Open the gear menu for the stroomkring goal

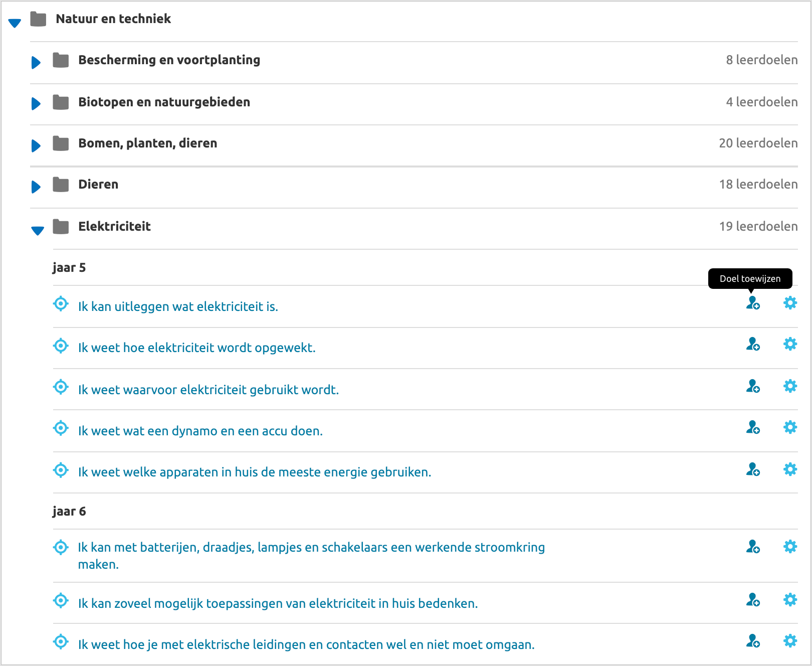790,546
